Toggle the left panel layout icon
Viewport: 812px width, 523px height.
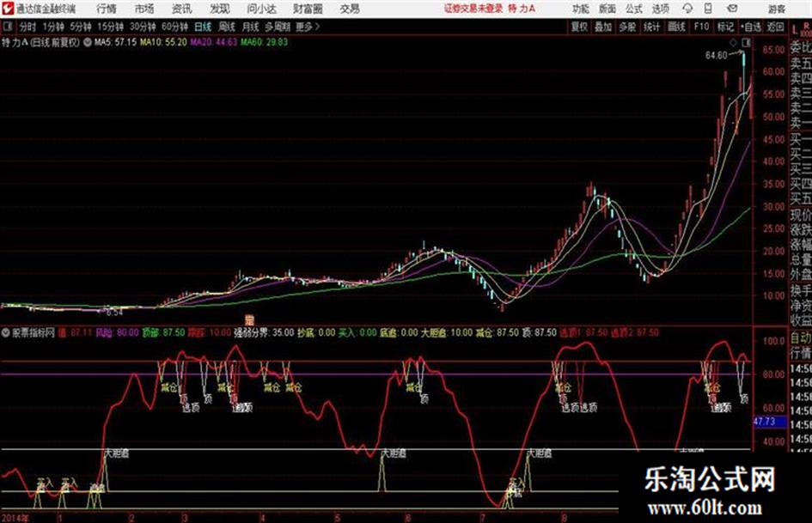tap(7, 27)
